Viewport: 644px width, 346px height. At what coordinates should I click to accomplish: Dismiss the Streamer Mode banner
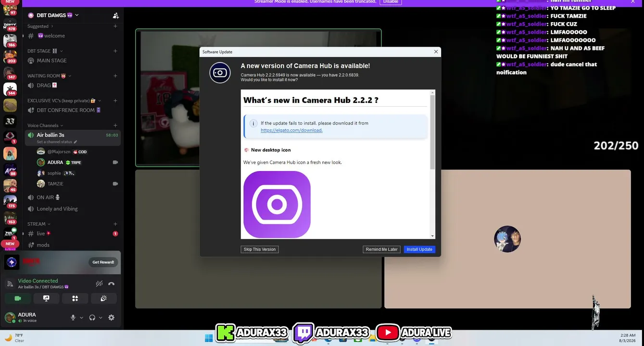tap(633, 2)
